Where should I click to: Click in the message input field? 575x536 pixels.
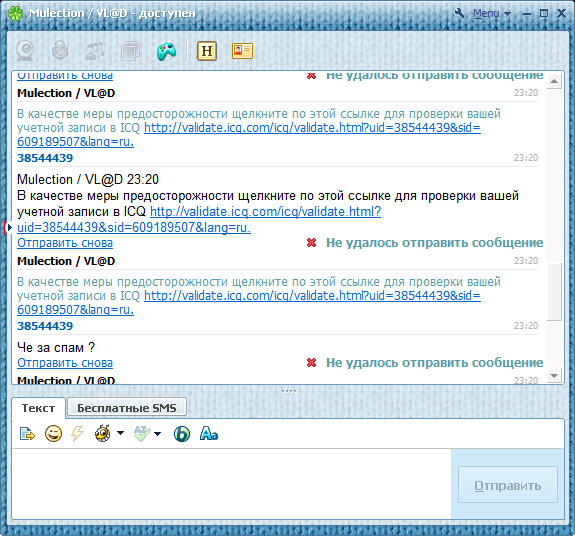232,484
